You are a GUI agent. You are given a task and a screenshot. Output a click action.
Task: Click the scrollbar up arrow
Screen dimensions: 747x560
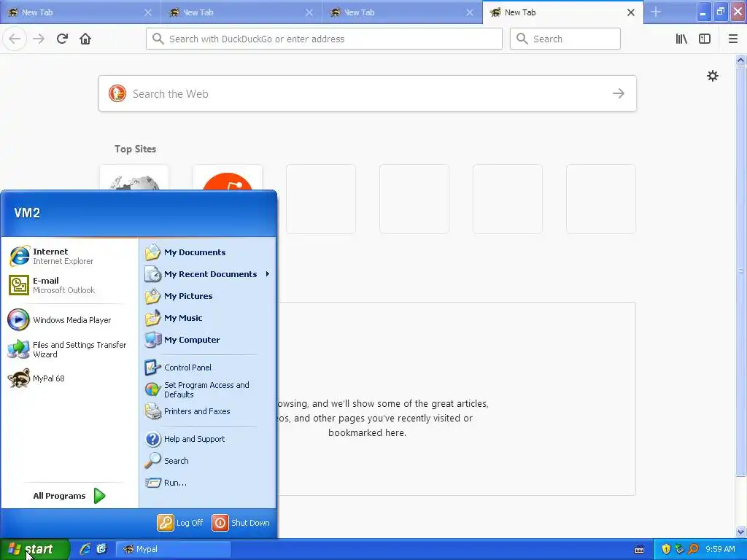coord(741,60)
